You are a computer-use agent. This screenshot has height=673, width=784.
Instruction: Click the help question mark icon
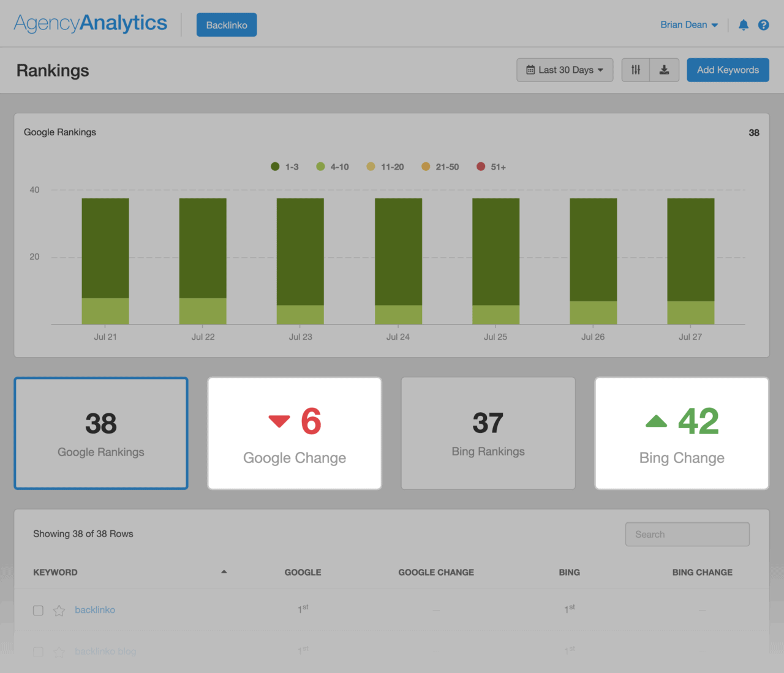pos(763,24)
